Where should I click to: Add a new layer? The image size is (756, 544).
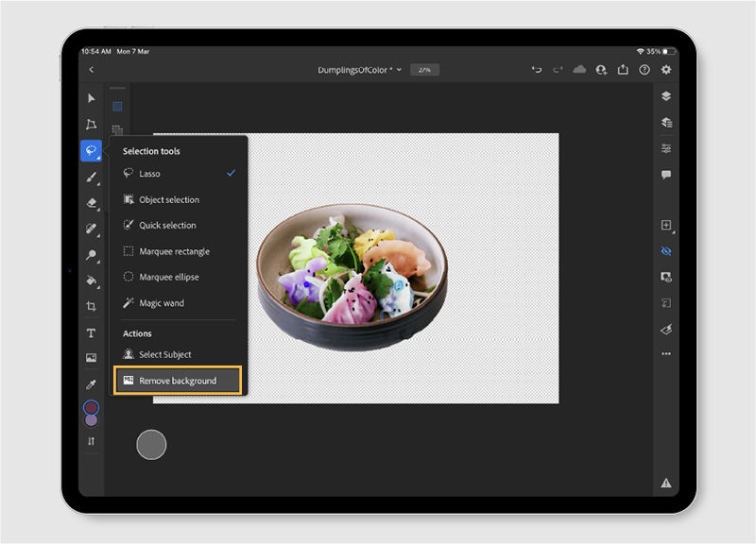point(666,225)
